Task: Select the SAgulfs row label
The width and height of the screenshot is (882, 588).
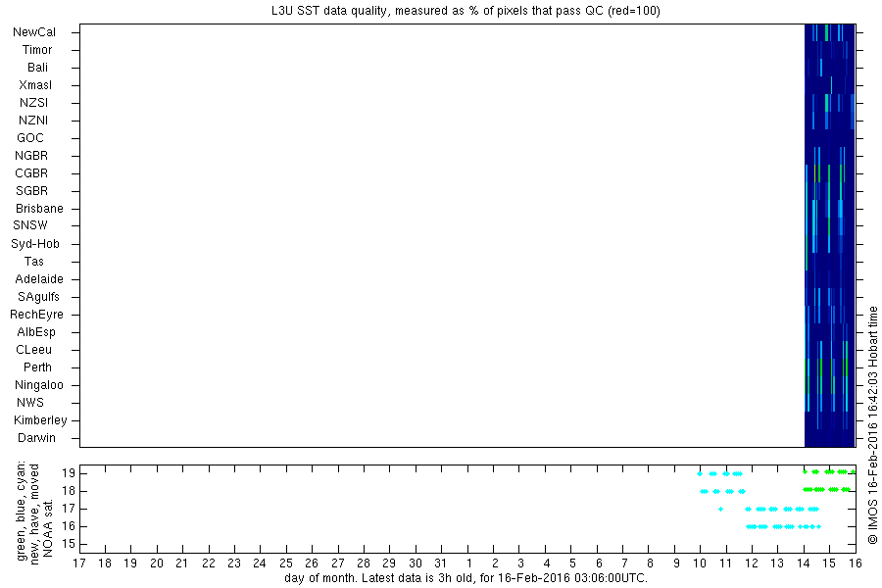Action: pos(38,297)
